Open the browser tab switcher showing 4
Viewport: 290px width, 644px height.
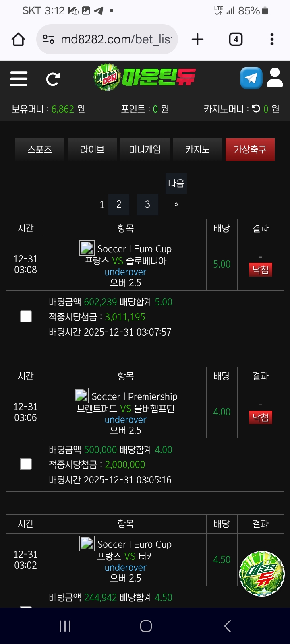(236, 39)
